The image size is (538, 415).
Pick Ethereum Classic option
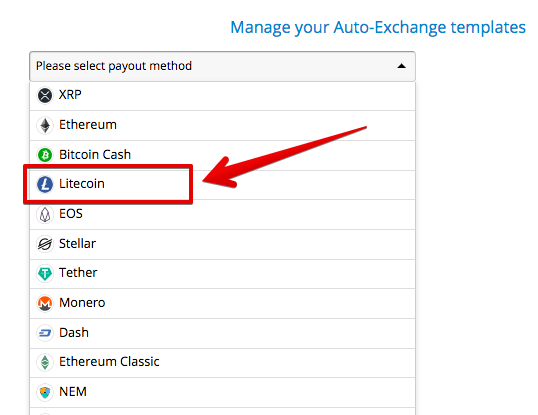click(x=222, y=363)
